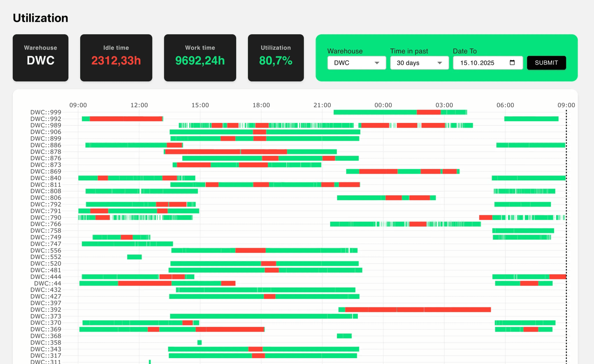
Task: Click the green bar in DWC::368 row
Action: 344,336
